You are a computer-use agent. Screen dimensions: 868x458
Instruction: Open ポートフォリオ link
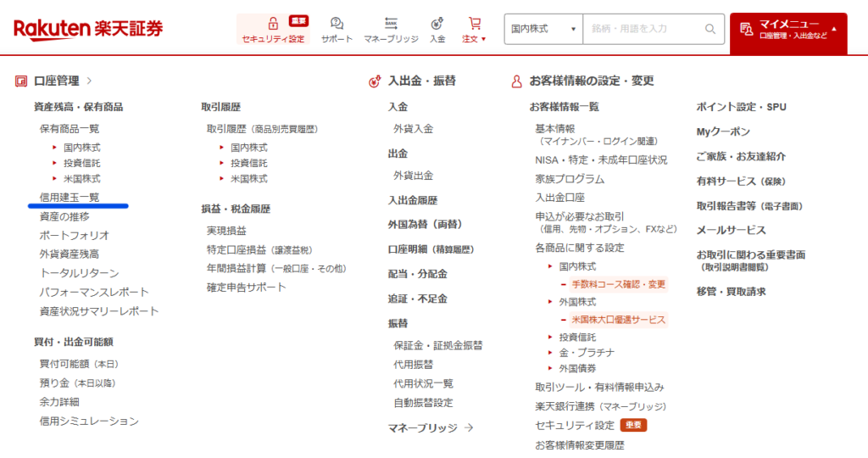(75, 235)
